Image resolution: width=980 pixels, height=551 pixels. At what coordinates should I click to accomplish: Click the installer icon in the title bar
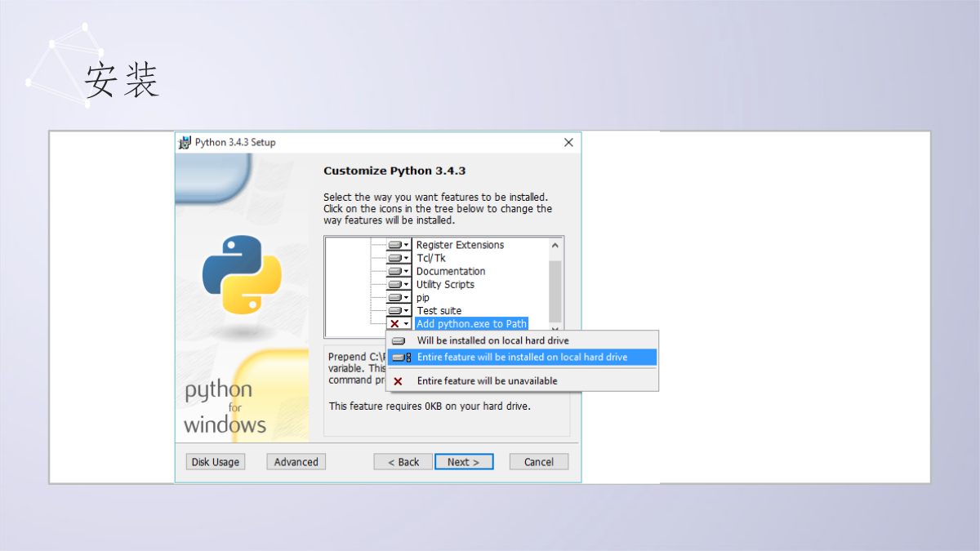coord(185,142)
